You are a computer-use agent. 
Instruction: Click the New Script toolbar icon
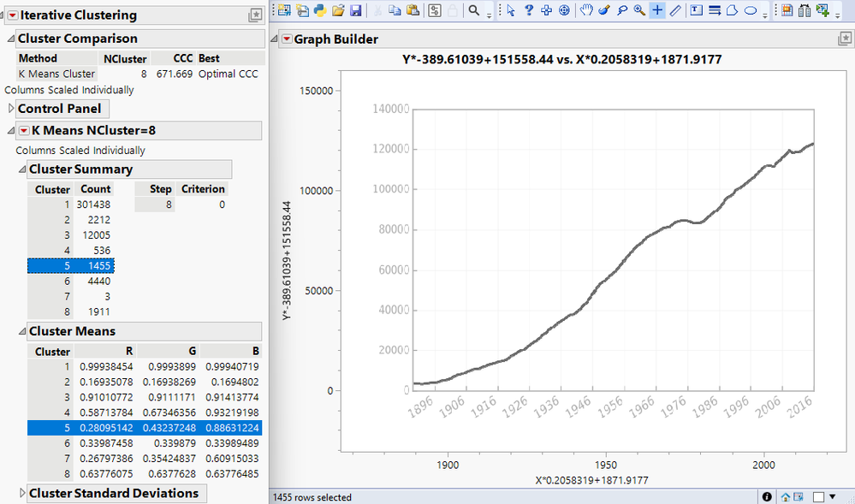coord(303,9)
